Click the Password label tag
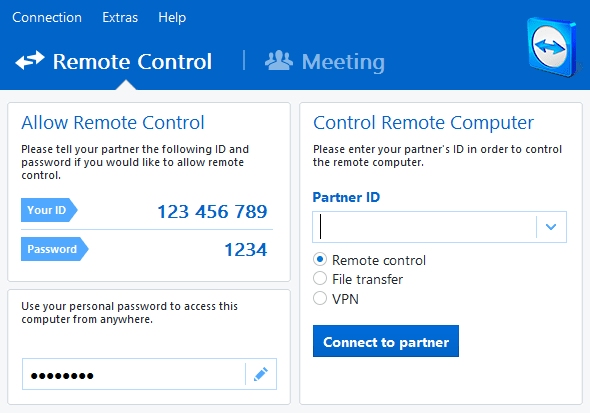Viewport: 590px width, 413px height. pyautogui.click(x=55, y=249)
